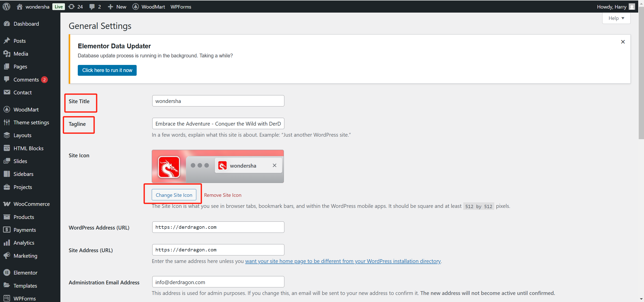The width and height of the screenshot is (644, 302).
Task: Click the Analytics bar chart icon
Action: (7, 243)
